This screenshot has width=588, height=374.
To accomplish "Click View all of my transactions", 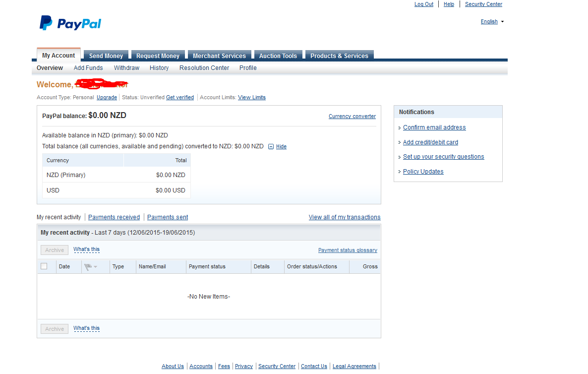I will tap(345, 217).
